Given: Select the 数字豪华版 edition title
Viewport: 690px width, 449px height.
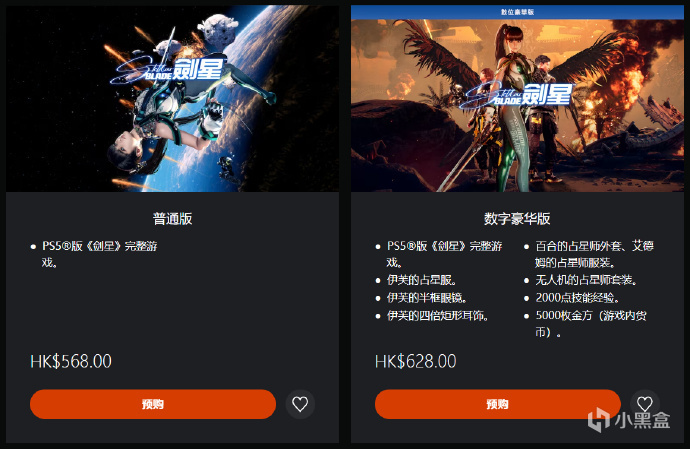Looking at the screenshot, I should coord(517,218).
